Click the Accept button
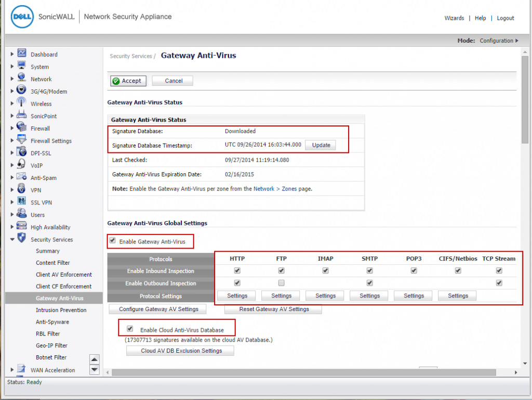The width and height of the screenshot is (532, 400). click(128, 81)
